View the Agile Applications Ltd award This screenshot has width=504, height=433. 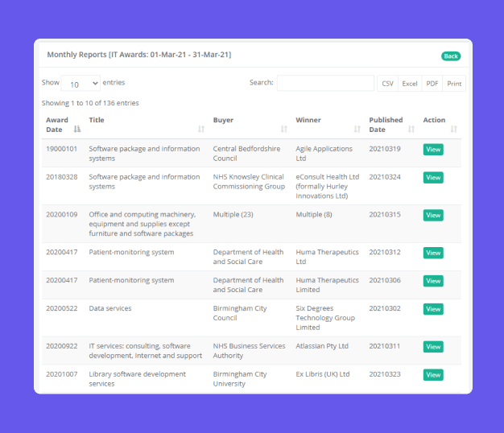point(433,150)
